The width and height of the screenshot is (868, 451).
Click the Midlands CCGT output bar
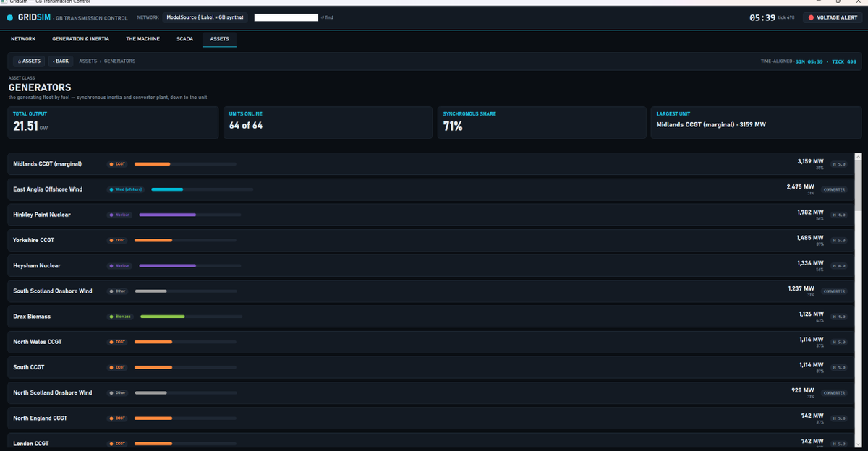186,164
